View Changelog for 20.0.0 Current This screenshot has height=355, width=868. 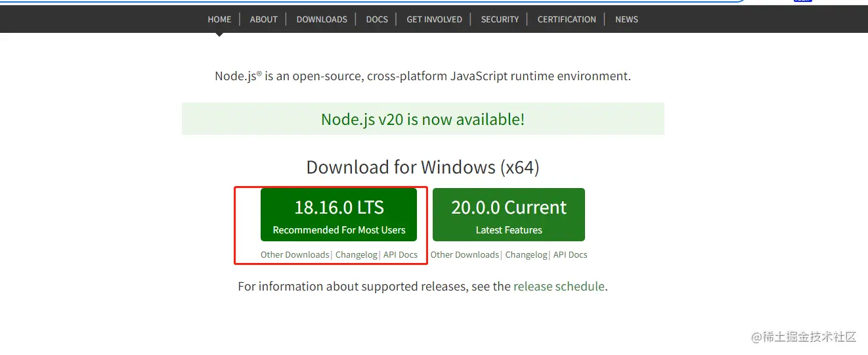(527, 254)
